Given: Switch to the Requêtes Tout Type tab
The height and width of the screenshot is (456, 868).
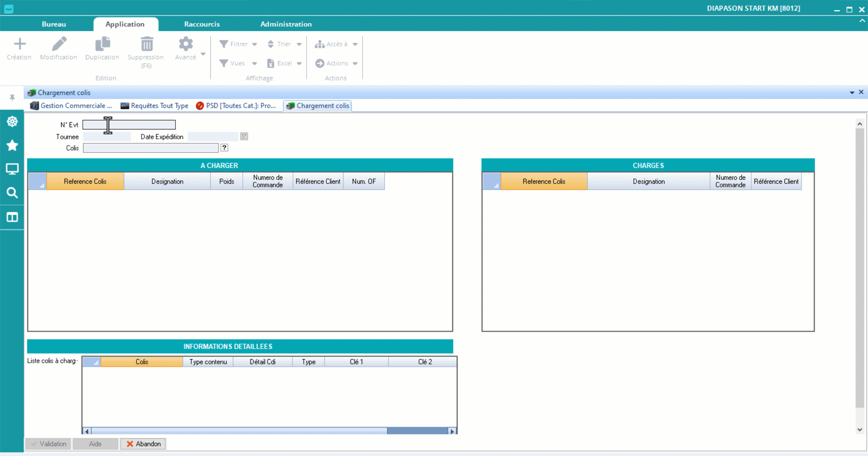Looking at the screenshot, I should [x=155, y=106].
